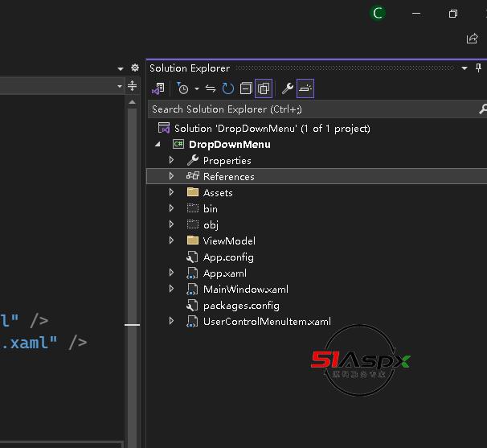Refresh the Solution Explorer
This screenshot has width=487, height=448.
(227, 88)
